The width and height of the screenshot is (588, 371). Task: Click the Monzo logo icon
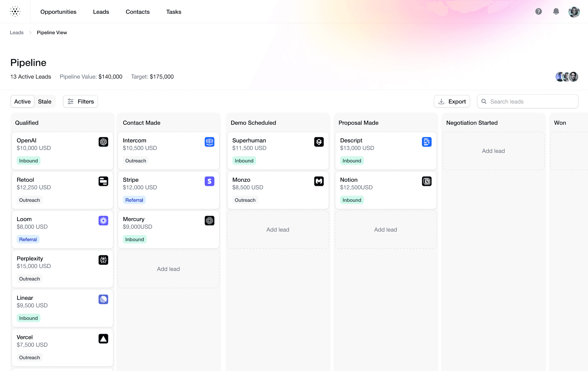(x=319, y=181)
